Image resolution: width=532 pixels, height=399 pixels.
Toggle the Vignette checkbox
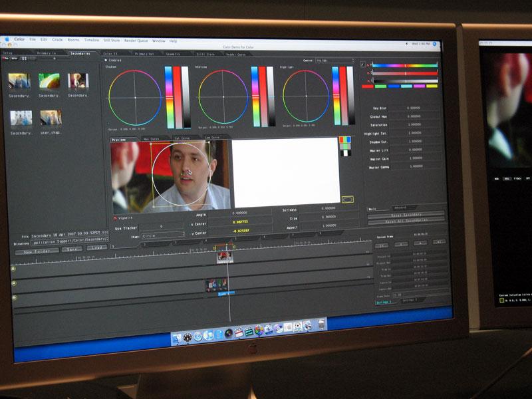coord(115,218)
